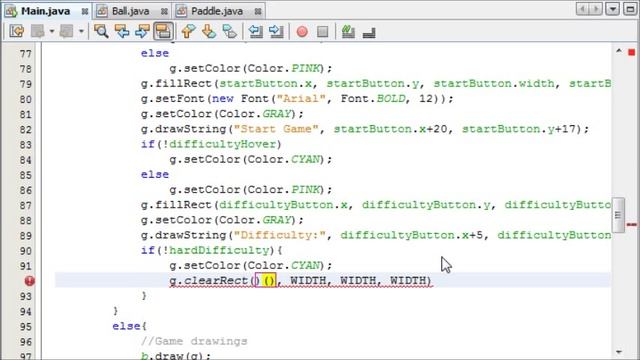Close the Main.java tab
This screenshot has width=640, height=360.
[x=84, y=11]
